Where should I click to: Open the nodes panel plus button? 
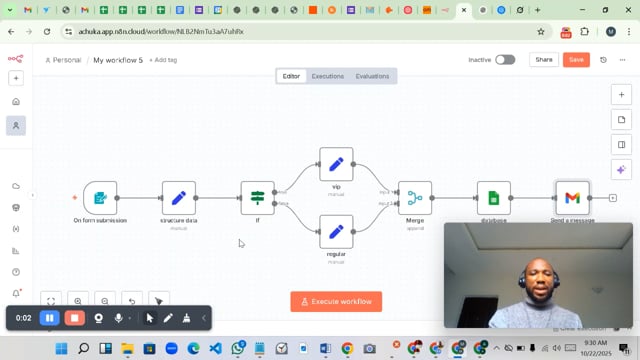click(x=621, y=95)
